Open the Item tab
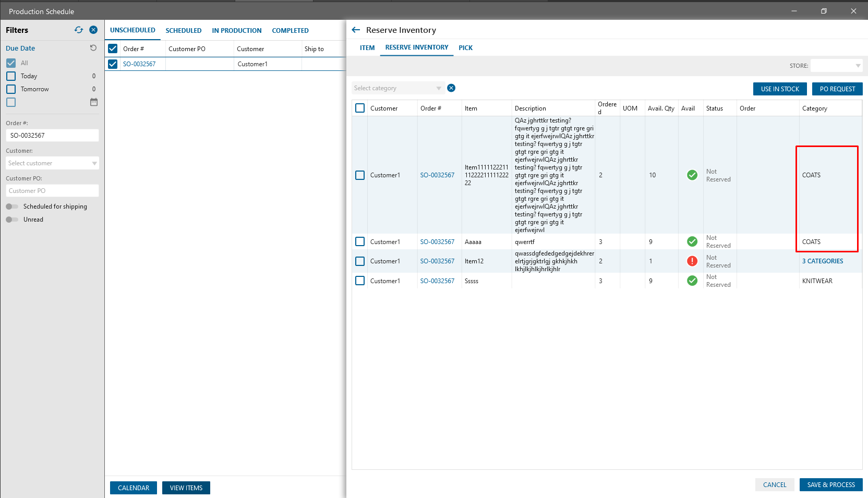Screen dimensions: 868x498 pos(367,47)
